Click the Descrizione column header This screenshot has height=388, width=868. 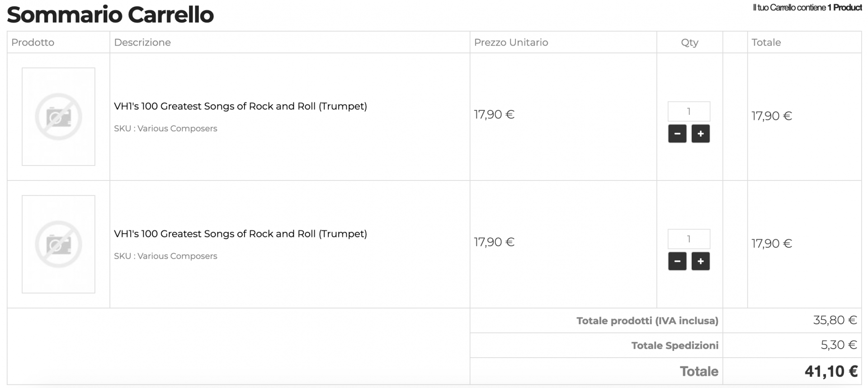pyautogui.click(x=142, y=43)
